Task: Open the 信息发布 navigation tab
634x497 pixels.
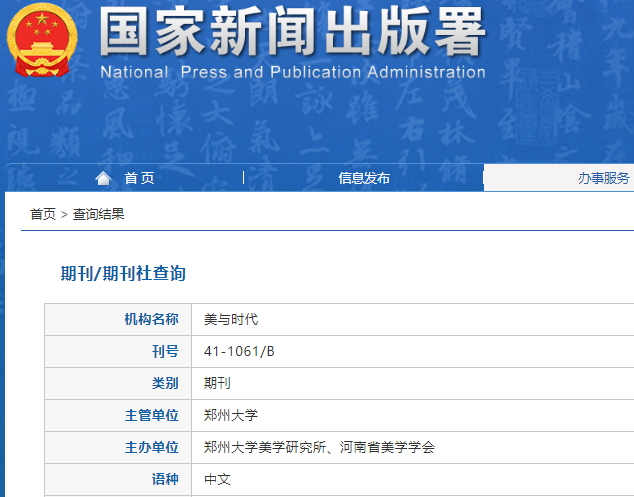Action: point(364,178)
